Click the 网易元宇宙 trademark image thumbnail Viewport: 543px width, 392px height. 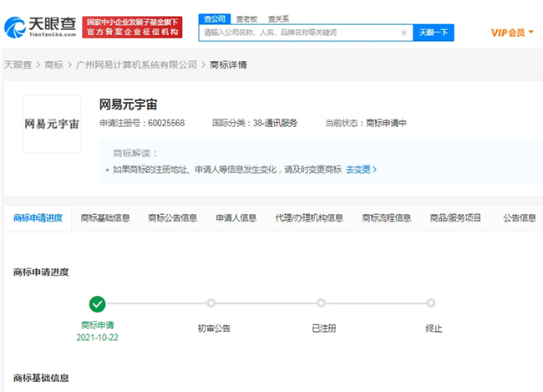[x=52, y=124]
